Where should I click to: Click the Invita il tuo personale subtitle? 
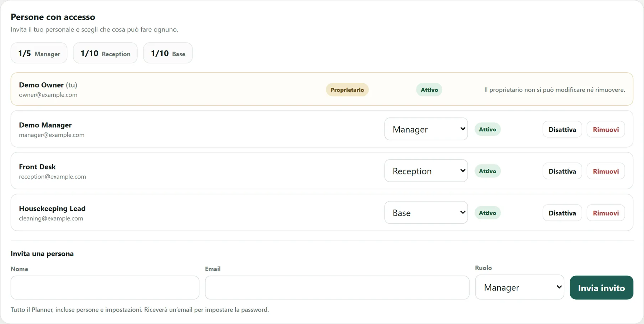tap(94, 29)
